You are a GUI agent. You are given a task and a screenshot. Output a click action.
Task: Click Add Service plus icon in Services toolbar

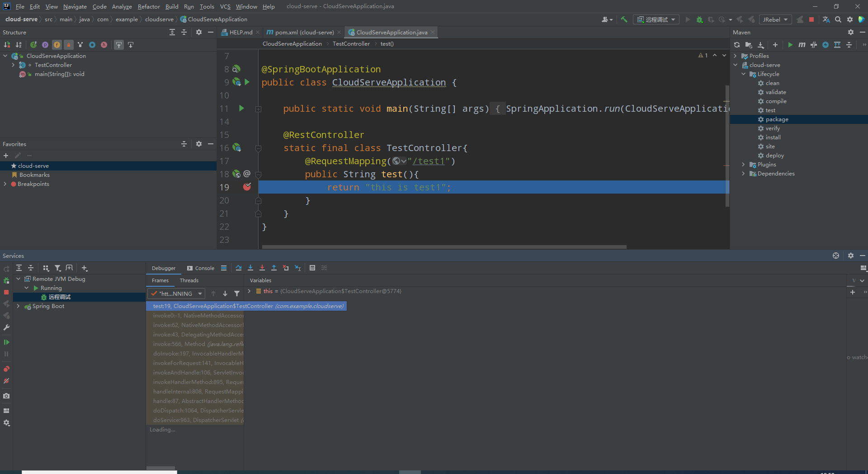tap(85, 268)
